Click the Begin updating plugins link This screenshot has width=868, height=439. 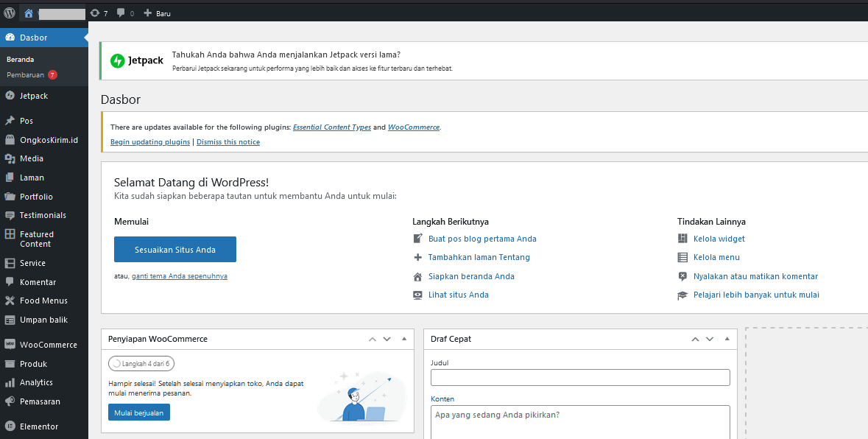[x=150, y=141]
